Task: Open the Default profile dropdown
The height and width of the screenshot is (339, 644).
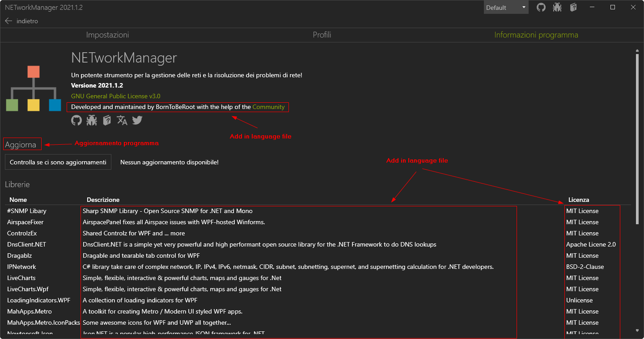Action: pyautogui.click(x=503, y=7)
